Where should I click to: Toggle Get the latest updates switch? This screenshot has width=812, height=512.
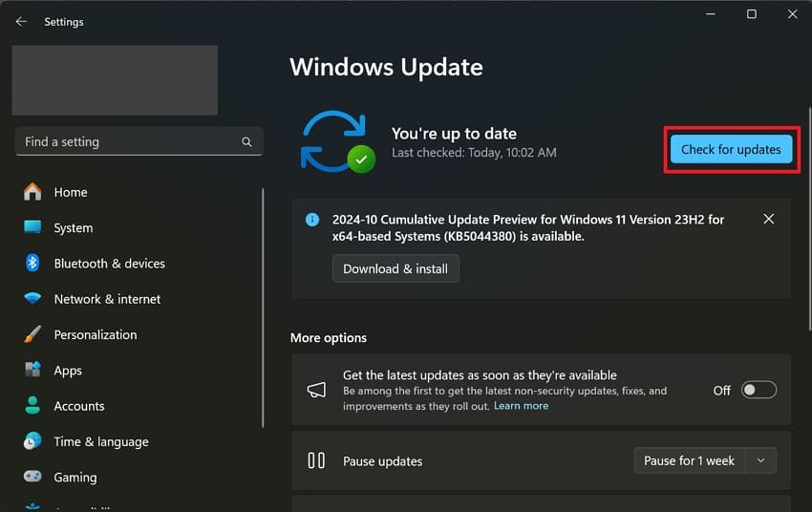pos(759,390)
